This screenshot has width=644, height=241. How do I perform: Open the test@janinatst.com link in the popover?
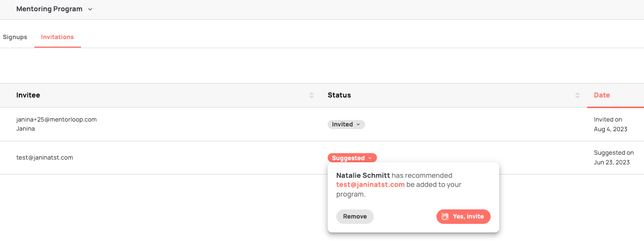(x=370, y=185)
